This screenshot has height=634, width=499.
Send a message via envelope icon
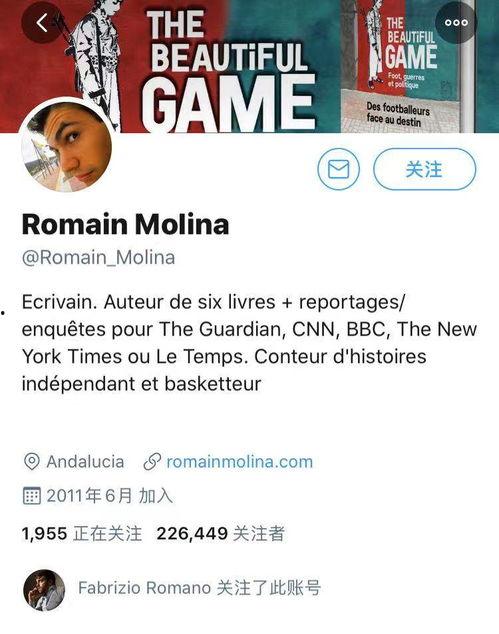(338, 169)
